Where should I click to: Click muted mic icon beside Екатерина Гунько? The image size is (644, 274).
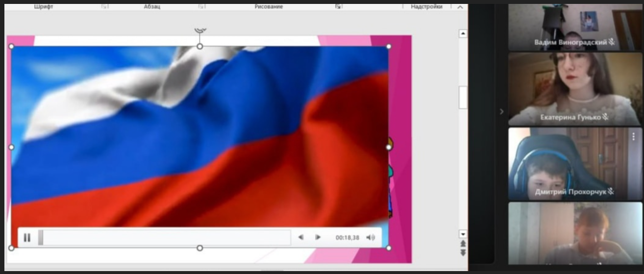[605, 117]
